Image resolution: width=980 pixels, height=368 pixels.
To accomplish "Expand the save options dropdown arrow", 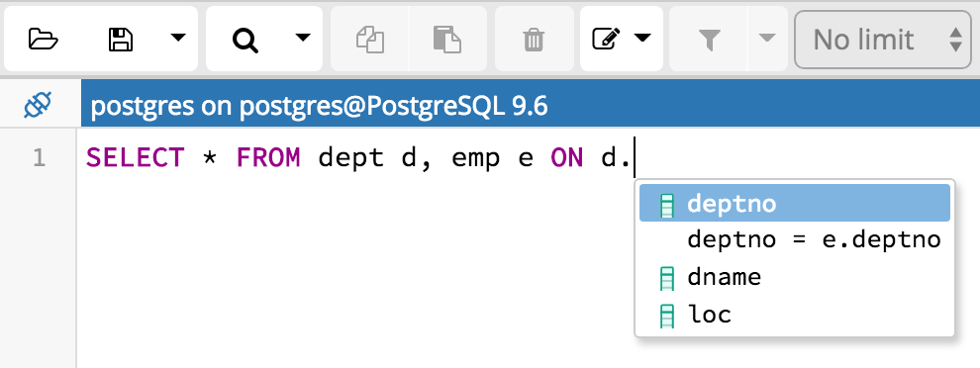I will point(178,39).
